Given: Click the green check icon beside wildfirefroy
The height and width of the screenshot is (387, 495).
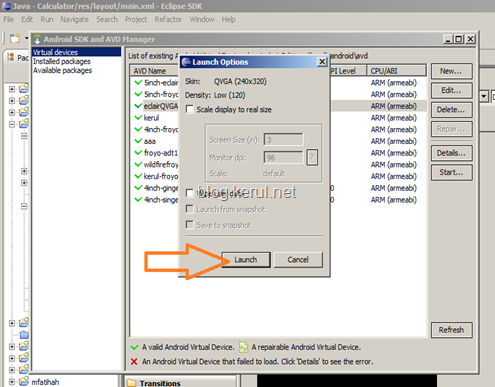Looking at the screenshot, I should pos(138,164).
